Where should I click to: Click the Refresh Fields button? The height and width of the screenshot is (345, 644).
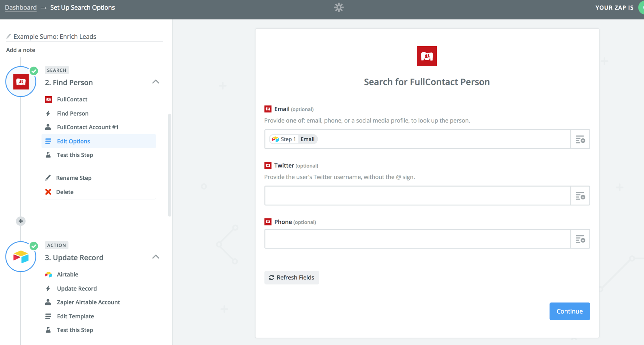[x=292, y=277]
